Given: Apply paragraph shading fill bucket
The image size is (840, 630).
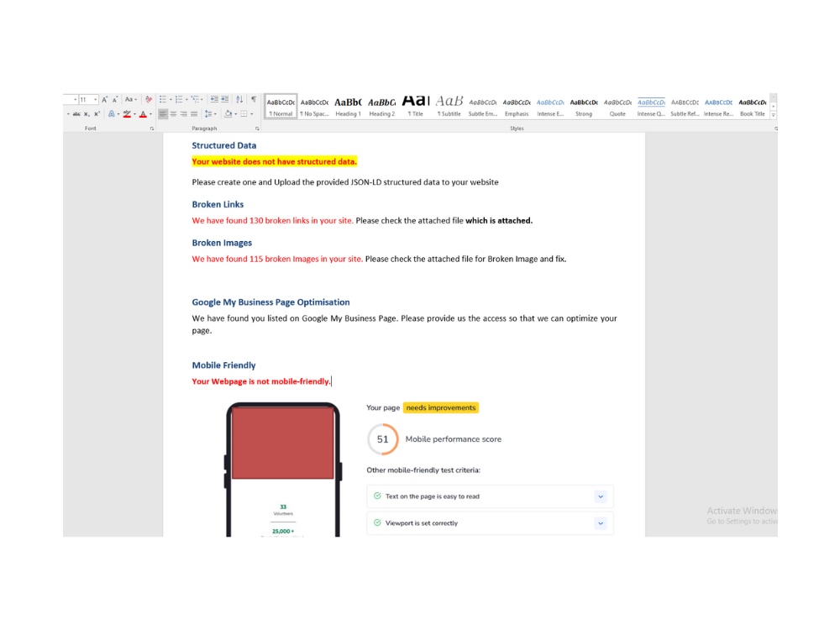Looking at the screenshot, I should [228, 114].
